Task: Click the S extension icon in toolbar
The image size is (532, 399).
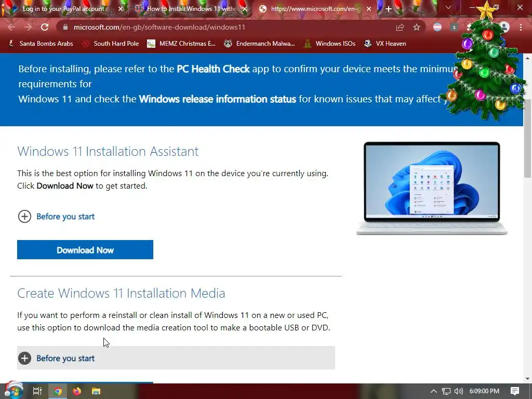Action: [454, 28]
